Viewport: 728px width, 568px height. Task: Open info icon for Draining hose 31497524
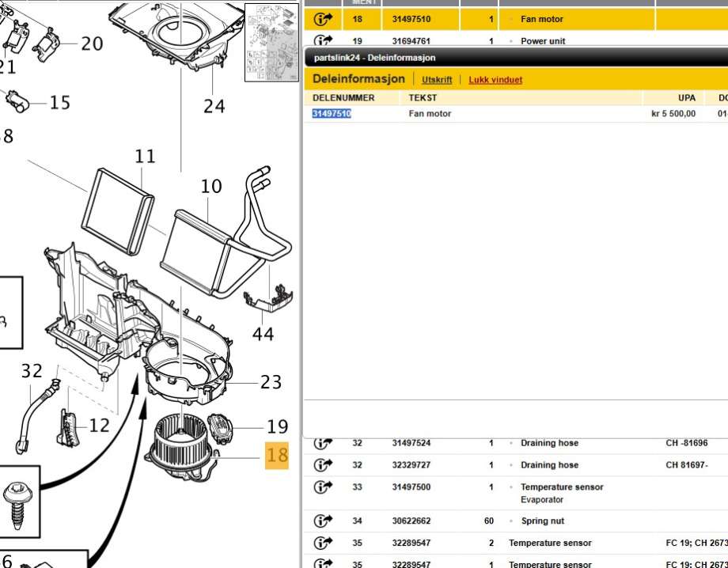323,443
